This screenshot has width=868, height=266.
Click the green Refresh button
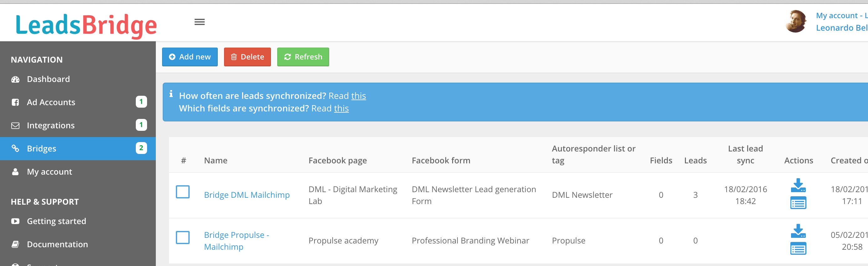point(303,57)
